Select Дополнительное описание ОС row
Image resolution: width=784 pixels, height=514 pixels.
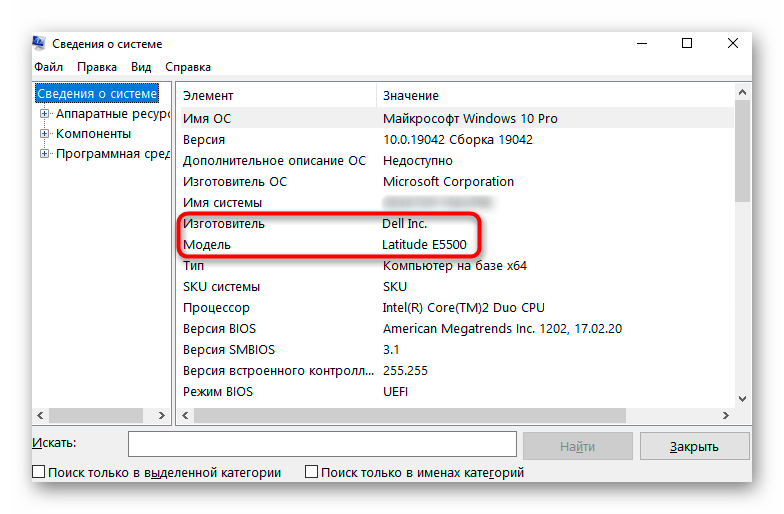point(457,160)
